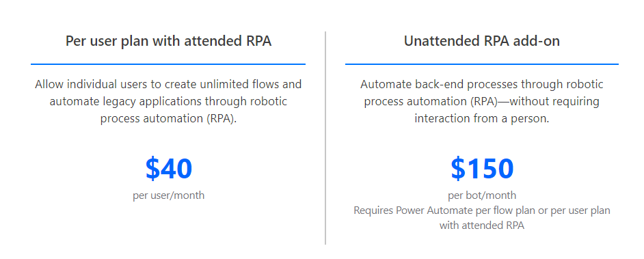The image size is (644, 259).
Task: Click the 'Per user plan with attended RPA' heading
Action: click(x=168, y=42)
